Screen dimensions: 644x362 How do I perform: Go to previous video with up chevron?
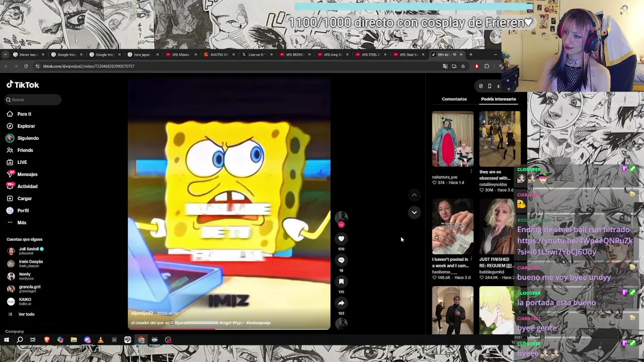[414, 195]
